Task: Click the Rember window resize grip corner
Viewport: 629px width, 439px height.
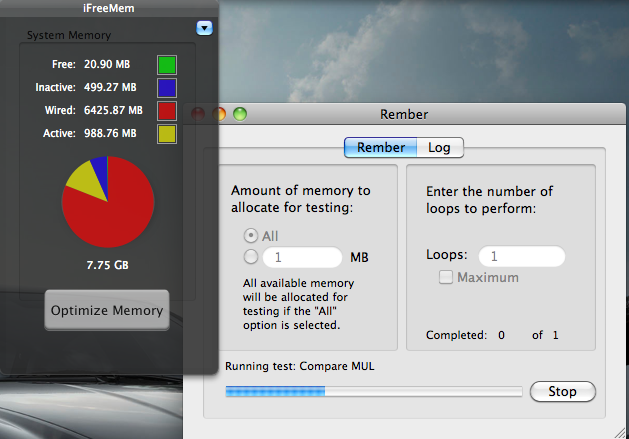Action: click(x=620, y=433)
